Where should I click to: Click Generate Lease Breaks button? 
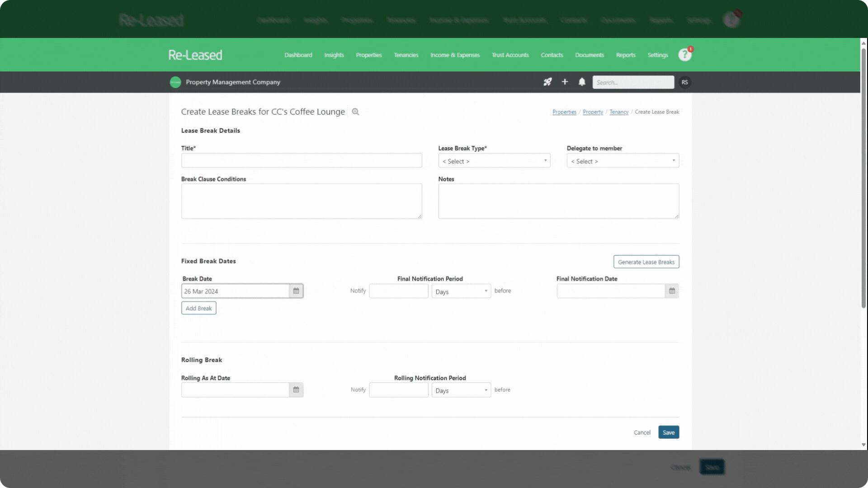[x=646, y=262]
